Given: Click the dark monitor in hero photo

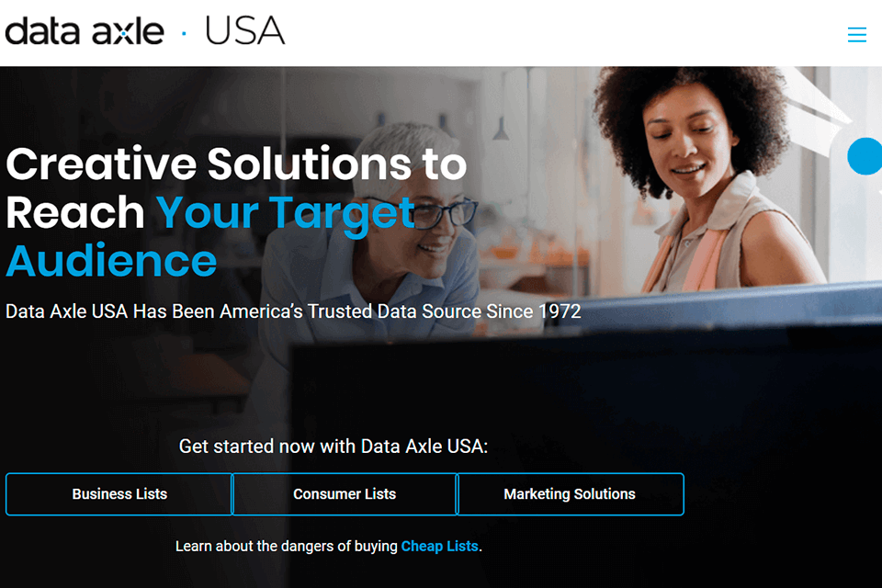Looking at the screenshot, I should click(x=585, y=450).
